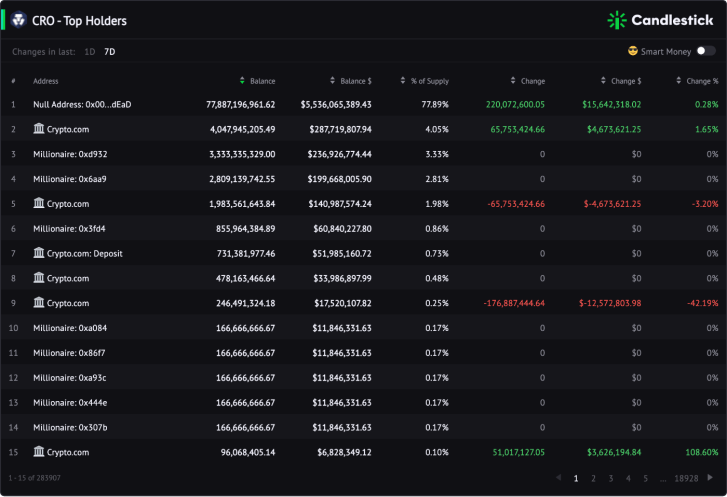
Task: Toggle the Smart Money switch
Action: [x=706, y=51]
